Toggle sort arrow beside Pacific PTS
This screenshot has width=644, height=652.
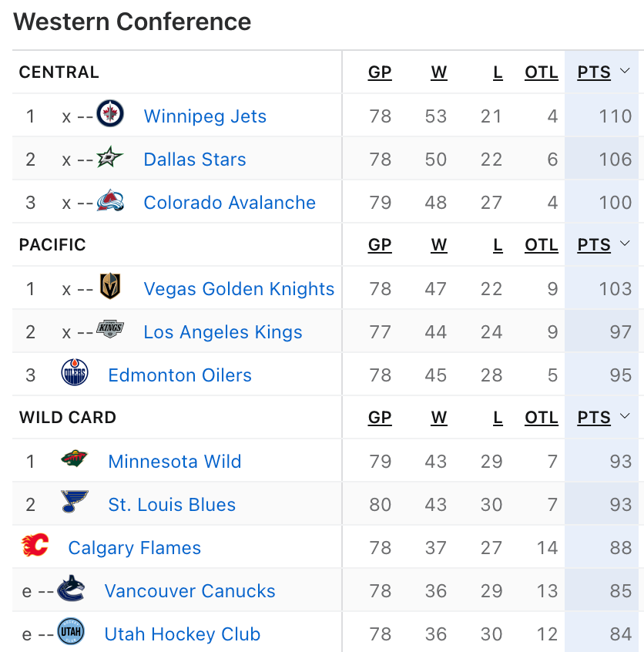point(625,244)
